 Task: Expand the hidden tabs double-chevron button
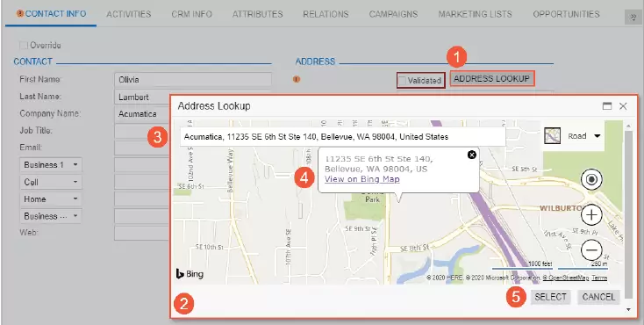(633, 17)
